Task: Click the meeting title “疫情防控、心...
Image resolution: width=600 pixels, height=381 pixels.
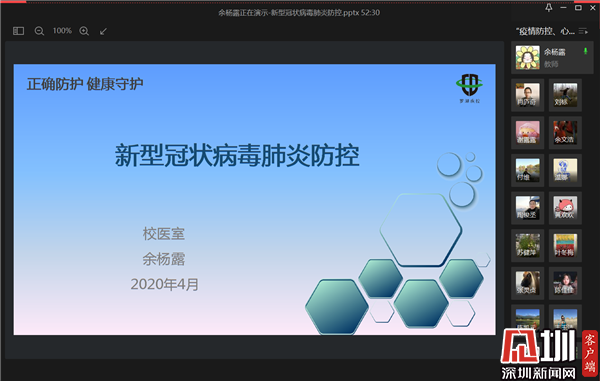Action: tap(545, 31)
